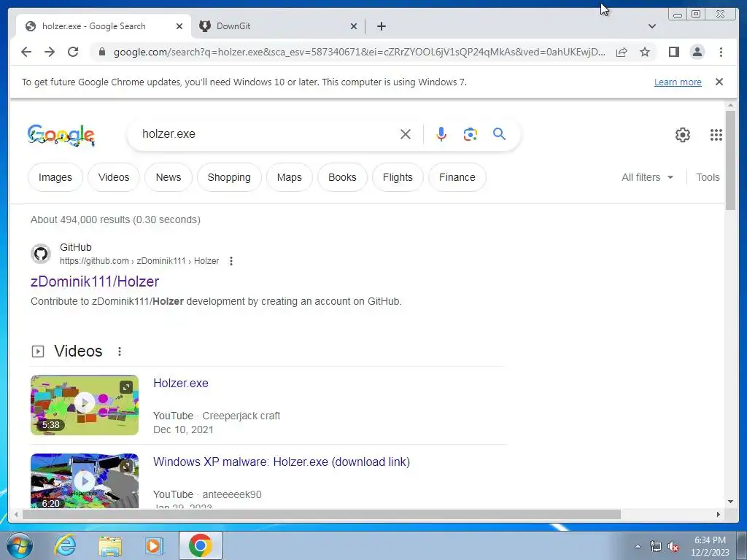The image size is (747, 560).
Task: Search by image with Google Lens
Action: [x=471, y=134]
